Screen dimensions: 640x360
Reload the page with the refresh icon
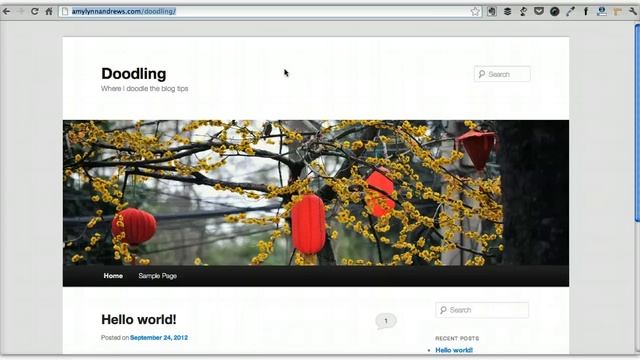[34, 11]
